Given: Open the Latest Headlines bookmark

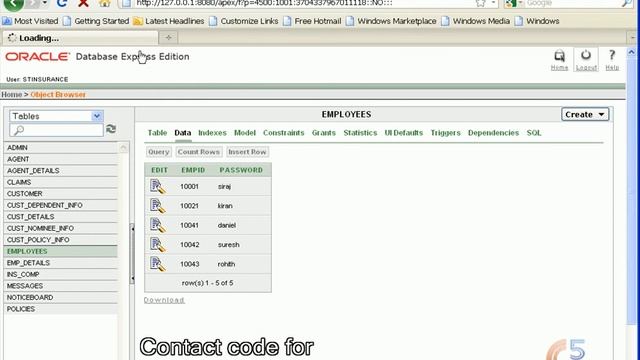Looking at the screenshot, I should [169, 21].
